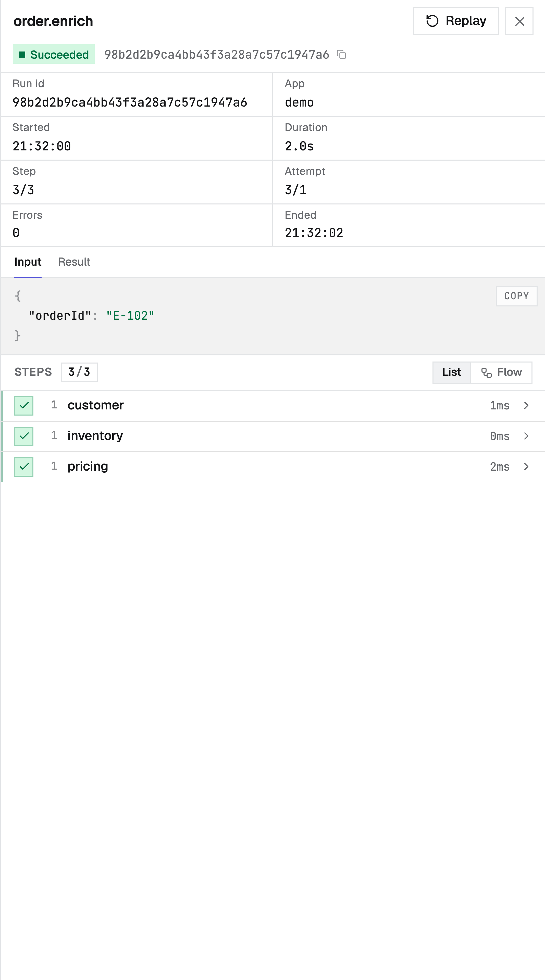Copy the run id with the copy icon
545x980 pixels.
[342, 54]
